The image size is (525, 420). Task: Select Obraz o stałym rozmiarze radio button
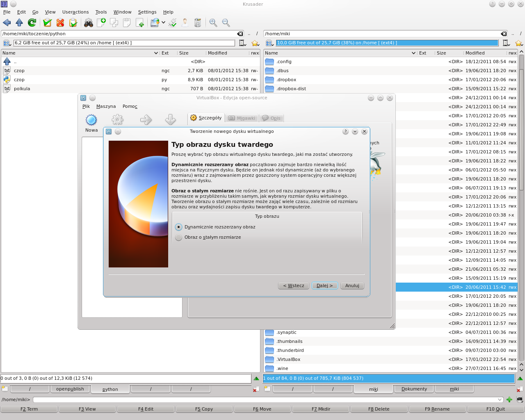(x=178, y=237)
